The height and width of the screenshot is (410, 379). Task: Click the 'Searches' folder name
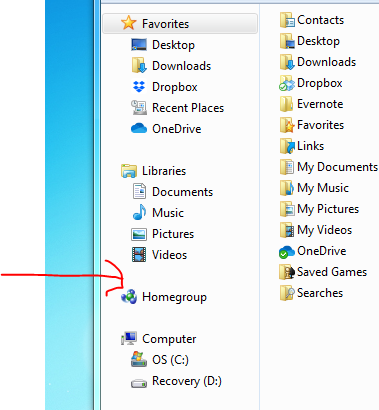(x=320, y=293)
